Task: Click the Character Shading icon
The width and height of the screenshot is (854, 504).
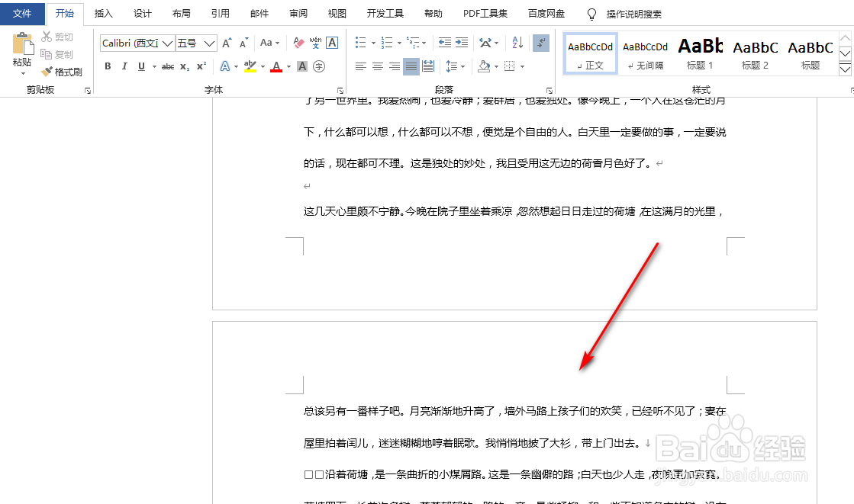Action: click(x=302, y=66)
